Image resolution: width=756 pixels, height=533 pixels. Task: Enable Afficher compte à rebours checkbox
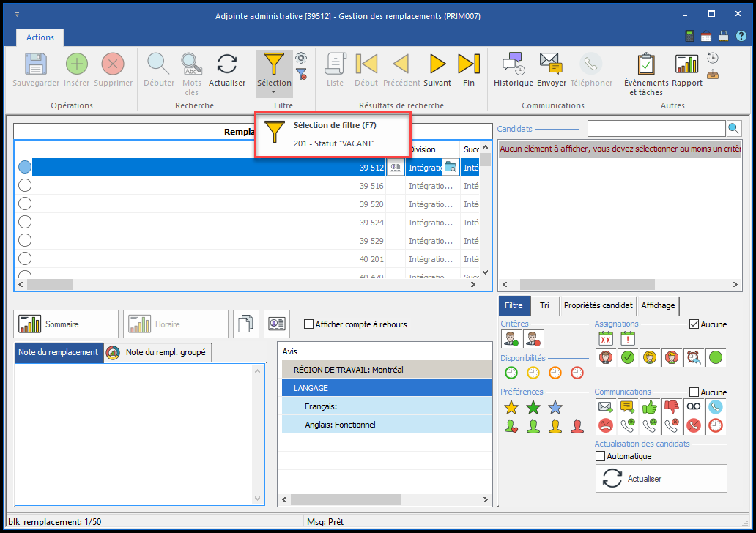pyautogui.click(x=308, y=324)
